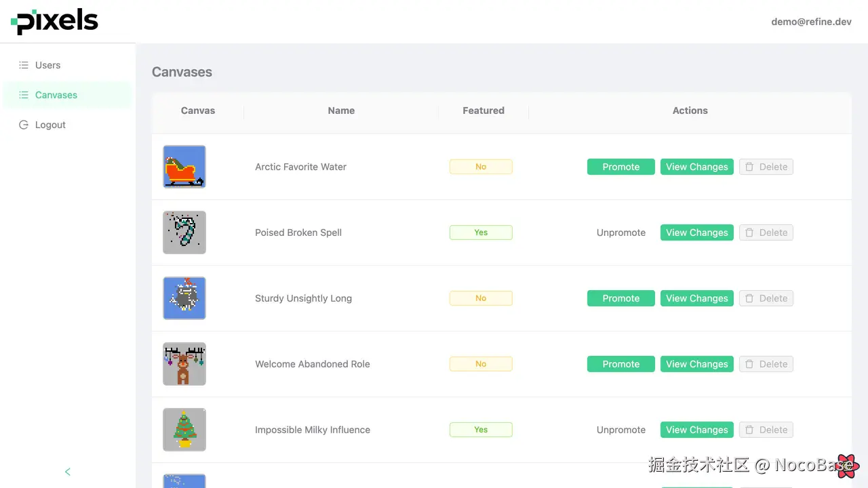868x488 pixels.
Task: Click the Users list icon in sidebar
Action: [x=24, y=65]
